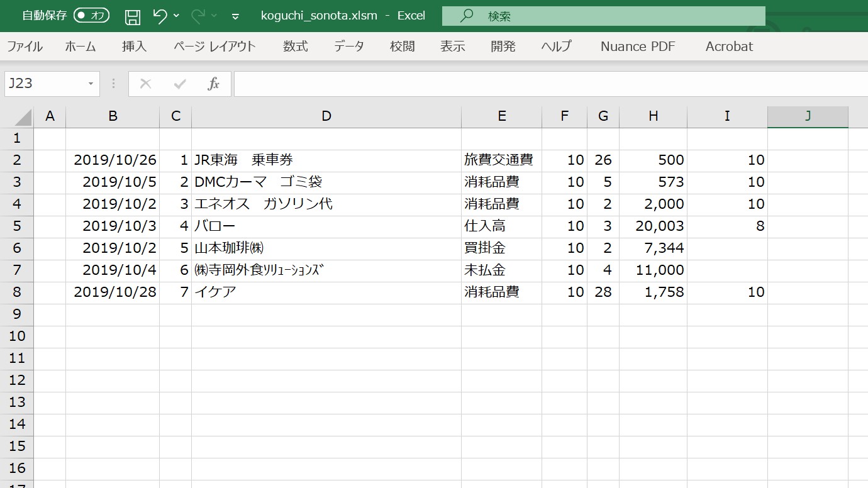Select the amount cell 20,003
Viewport: 868px width, 488px height.
click(x=653, y=226)
